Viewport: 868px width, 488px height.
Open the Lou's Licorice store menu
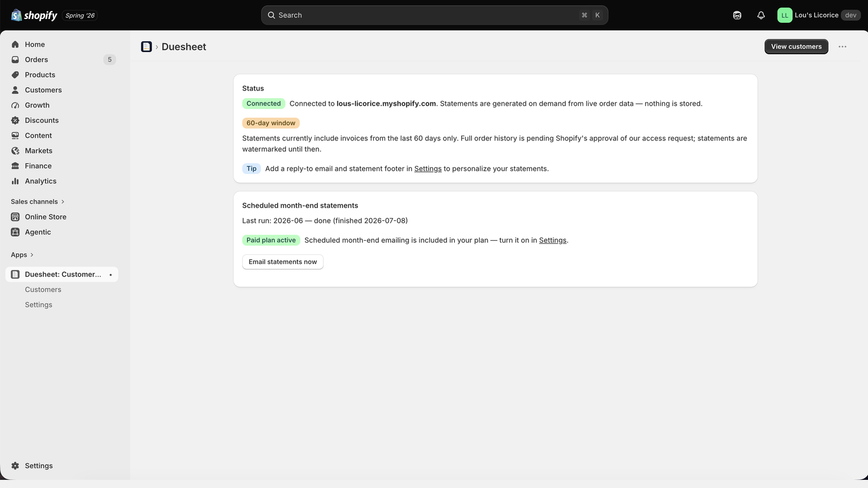[819, 15]
